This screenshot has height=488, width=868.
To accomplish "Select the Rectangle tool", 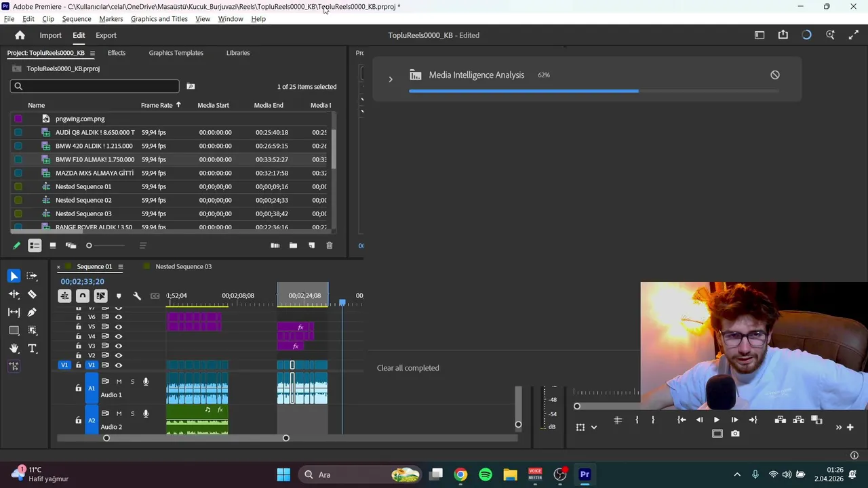I will (14, 331).
